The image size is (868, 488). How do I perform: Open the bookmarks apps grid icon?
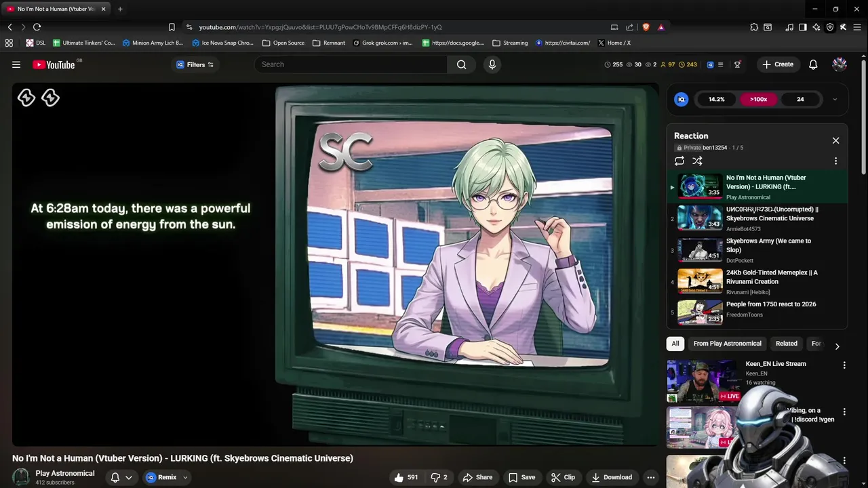[9, 43]
